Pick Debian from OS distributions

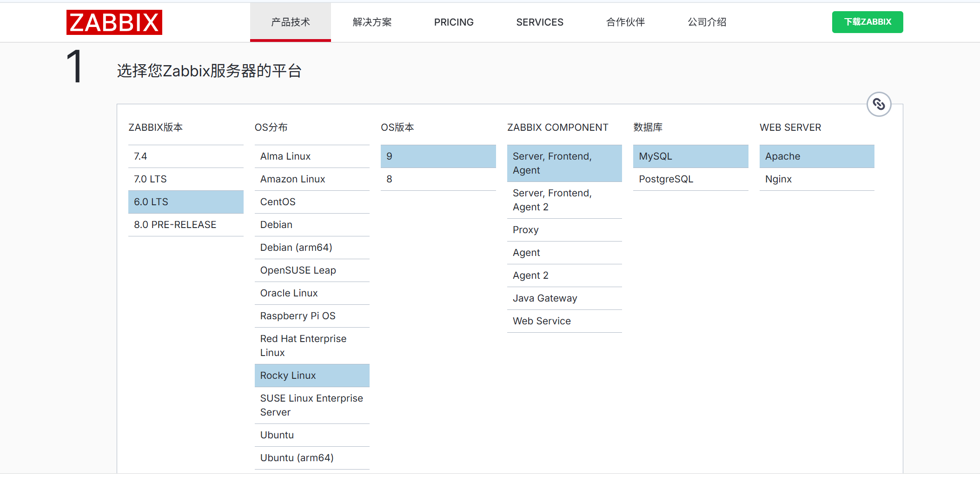coord(312,225)
